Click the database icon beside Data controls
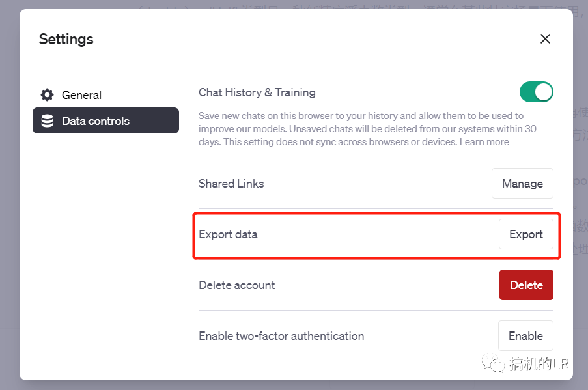 pyautogui.click(x=47, y=121)
